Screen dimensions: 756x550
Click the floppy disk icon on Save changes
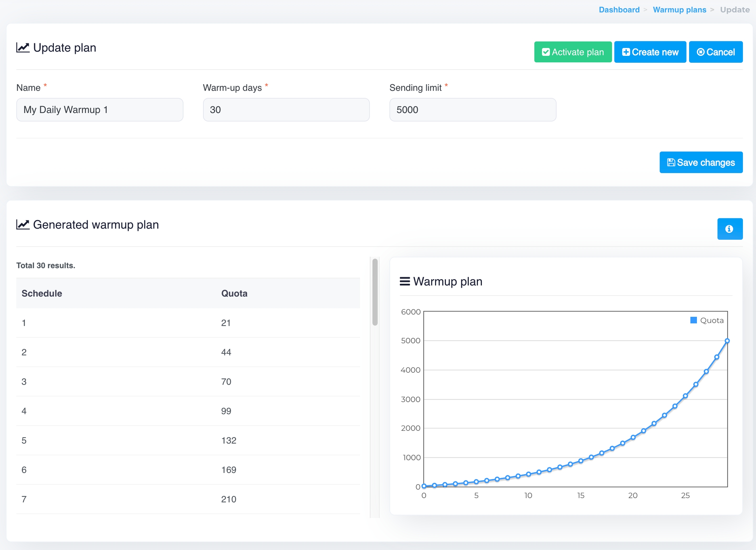click(x=671, y=163)
